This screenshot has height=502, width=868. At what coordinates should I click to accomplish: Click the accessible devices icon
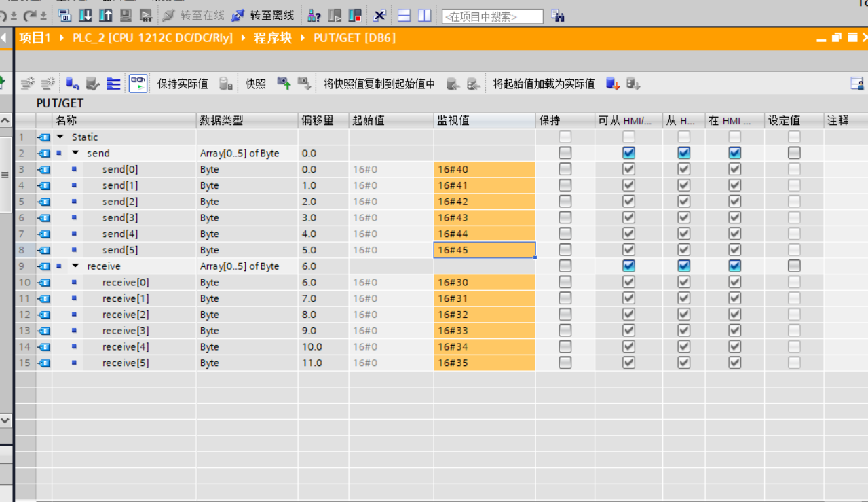click(314, 15)
